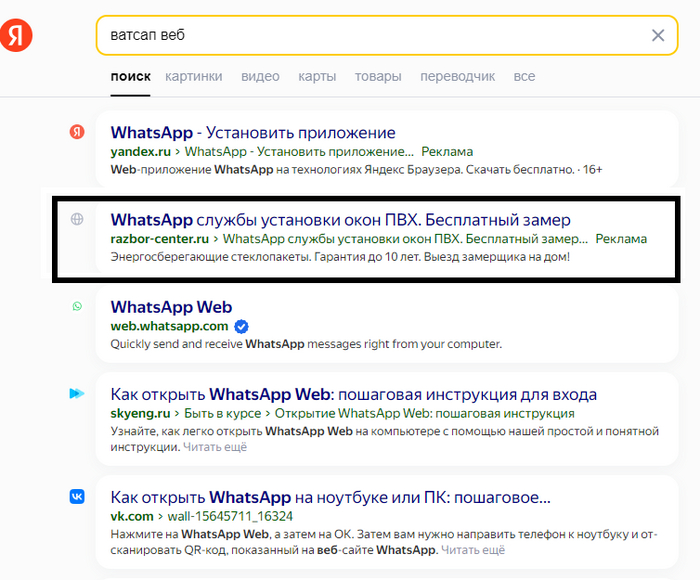Open 'WhatsApp Web' result title

[171, 307]
